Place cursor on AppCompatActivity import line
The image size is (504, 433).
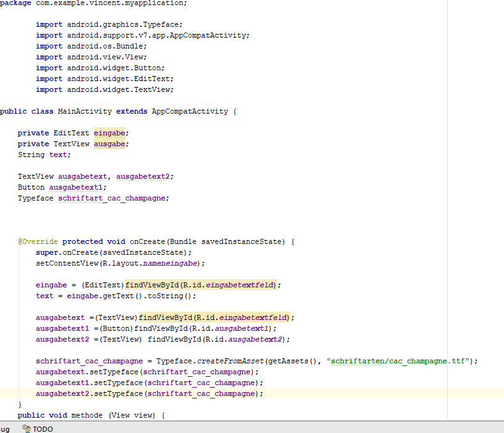(x=142, y=35)
